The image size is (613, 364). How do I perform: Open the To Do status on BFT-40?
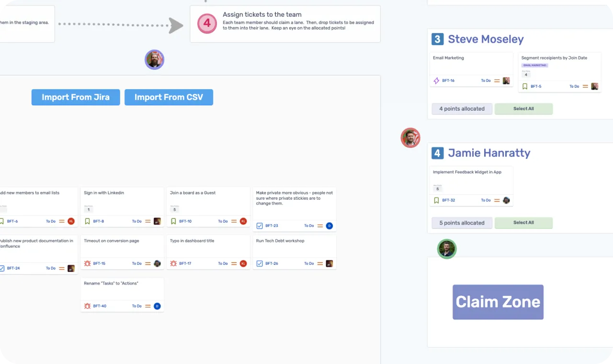click(136, 306)
